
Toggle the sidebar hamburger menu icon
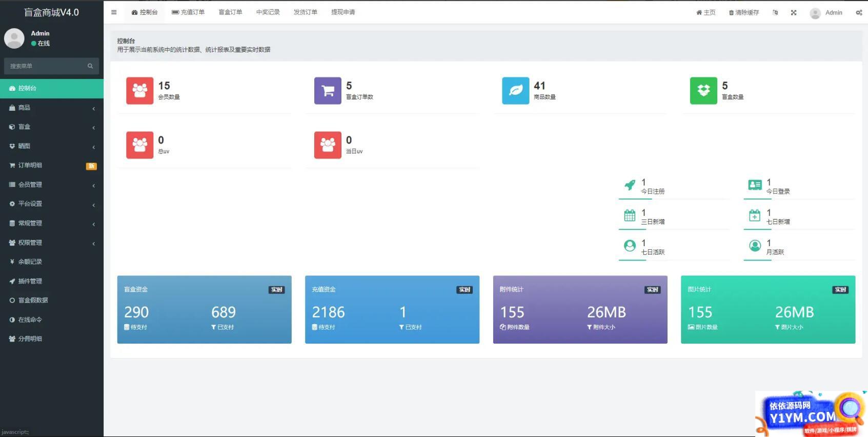click(114, 12)
